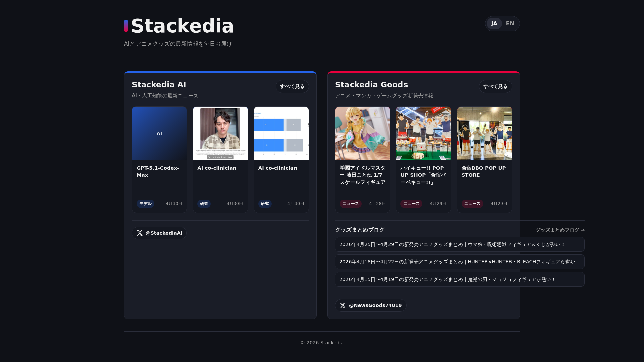This screenshot has height=362, width=644.
Task: Click the 4月28日 date on the Goods card
Action: coord(377,204)
